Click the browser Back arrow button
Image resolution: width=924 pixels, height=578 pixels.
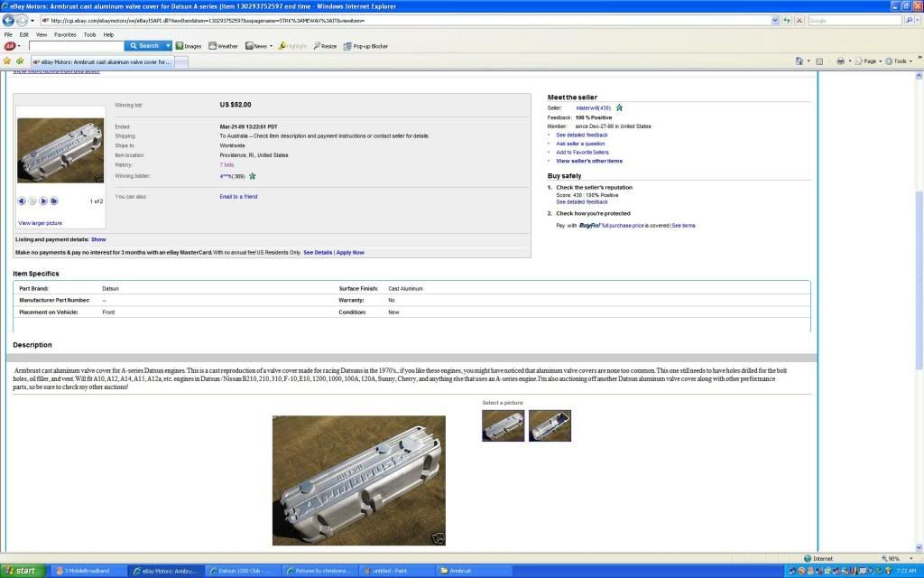click(10, 20)
